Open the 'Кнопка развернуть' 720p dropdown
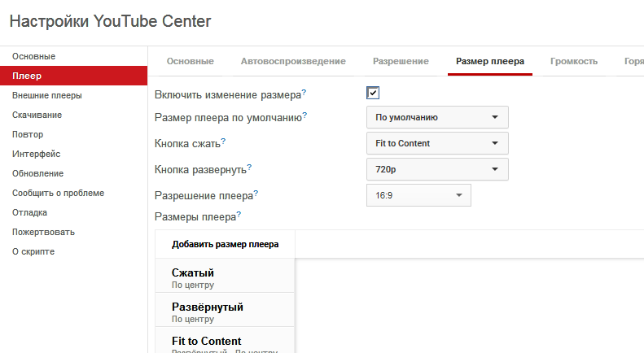The image size is (644, 353). tap(437, 169)
